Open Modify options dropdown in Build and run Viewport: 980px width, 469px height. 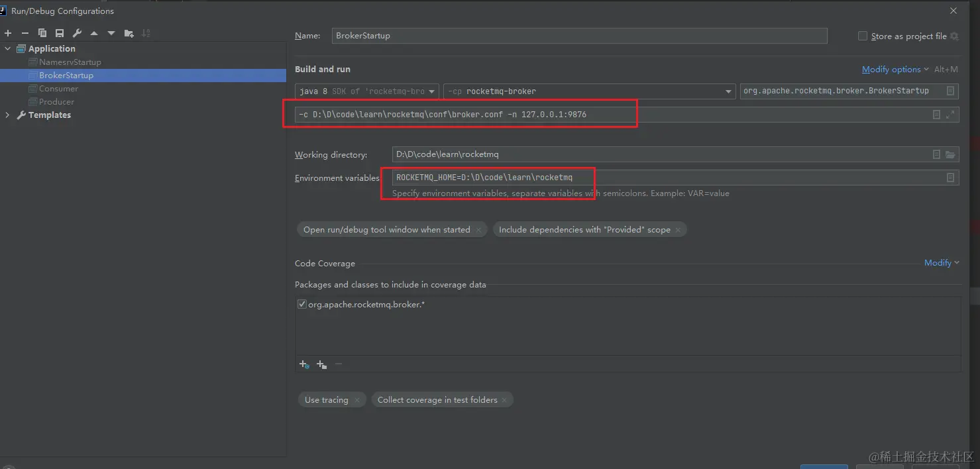click(x=895, y=70)
